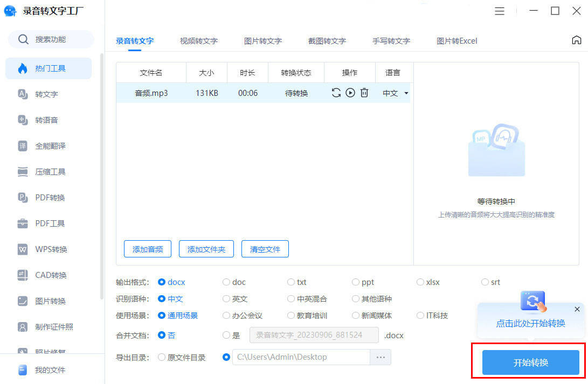
Task: Click the WPS转换 sidebar icon
Action: coord(23,249)
